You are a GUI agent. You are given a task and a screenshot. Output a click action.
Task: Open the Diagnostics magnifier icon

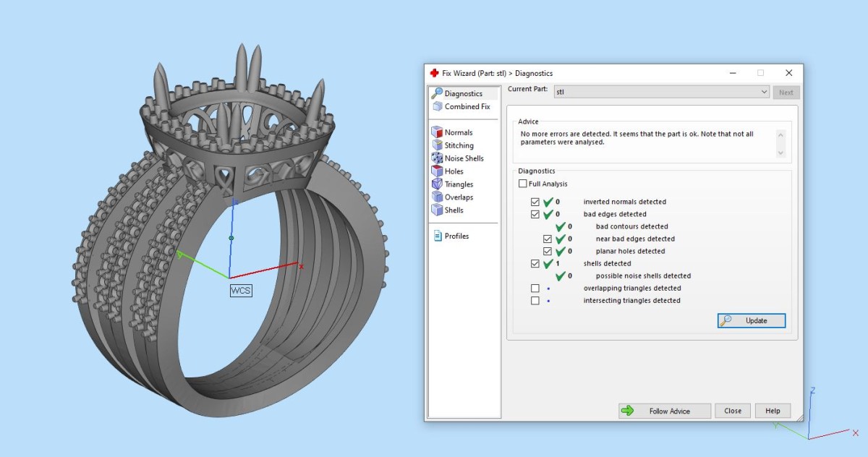tap(436, 93)
